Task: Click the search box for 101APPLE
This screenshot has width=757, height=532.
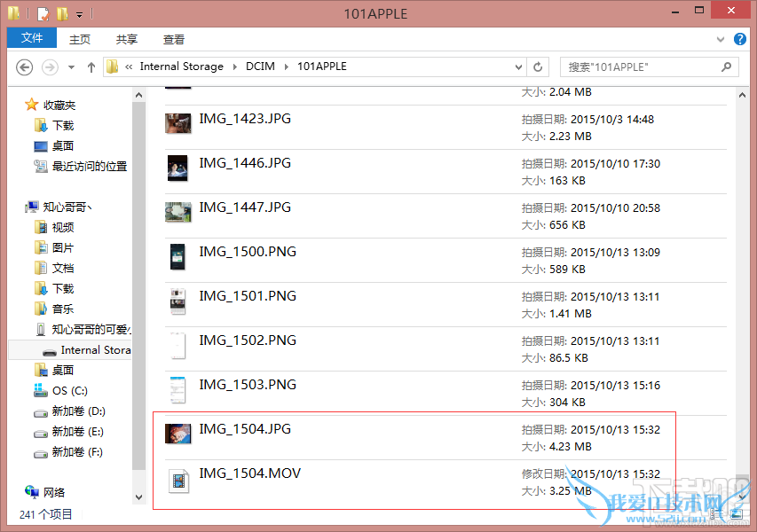Action: coord(650,67)
